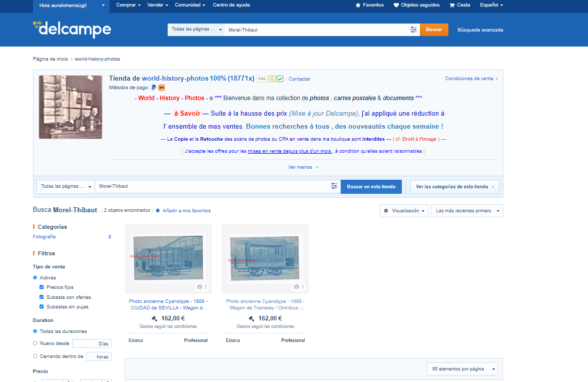The width and height of the screenshot is (588, 382).
Task: Open filter sliders icon in shop search bar
Action: click(334, 186)
